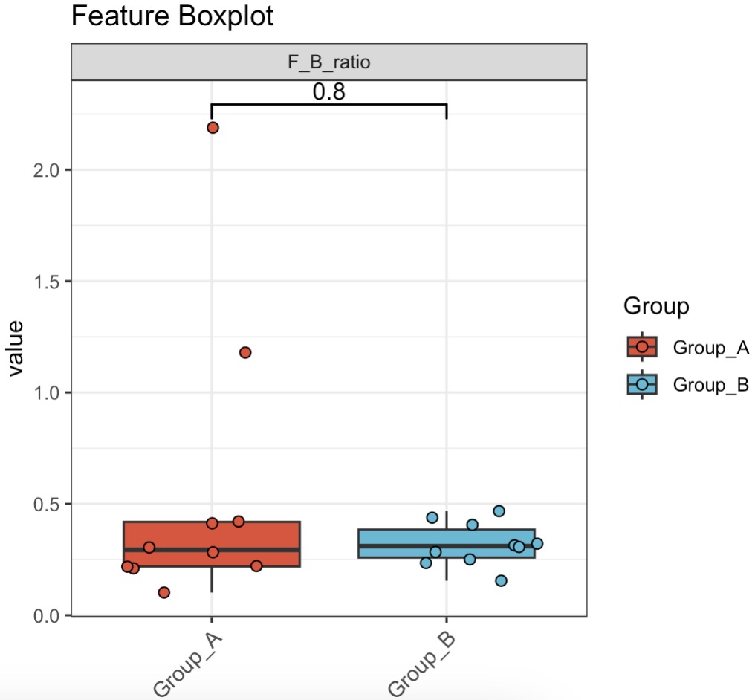
Task: Click the Group_A legend key icon
Action: pos(642,346)
